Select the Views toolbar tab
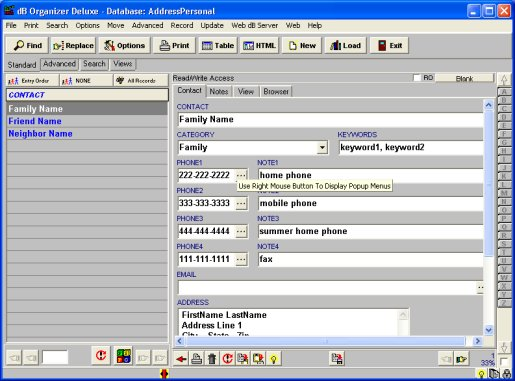This screenshot has width=515, height=381. (122, 64)
